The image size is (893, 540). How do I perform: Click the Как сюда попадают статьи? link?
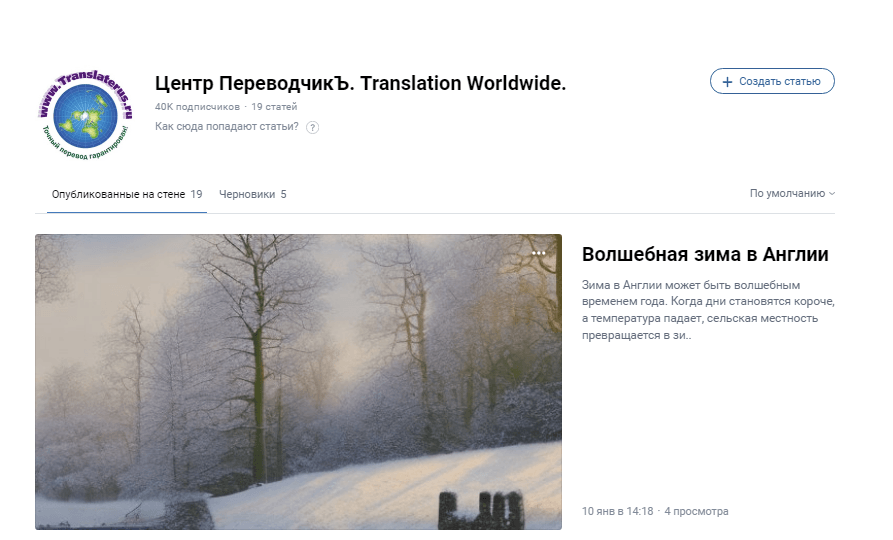(x=227, y=126)
